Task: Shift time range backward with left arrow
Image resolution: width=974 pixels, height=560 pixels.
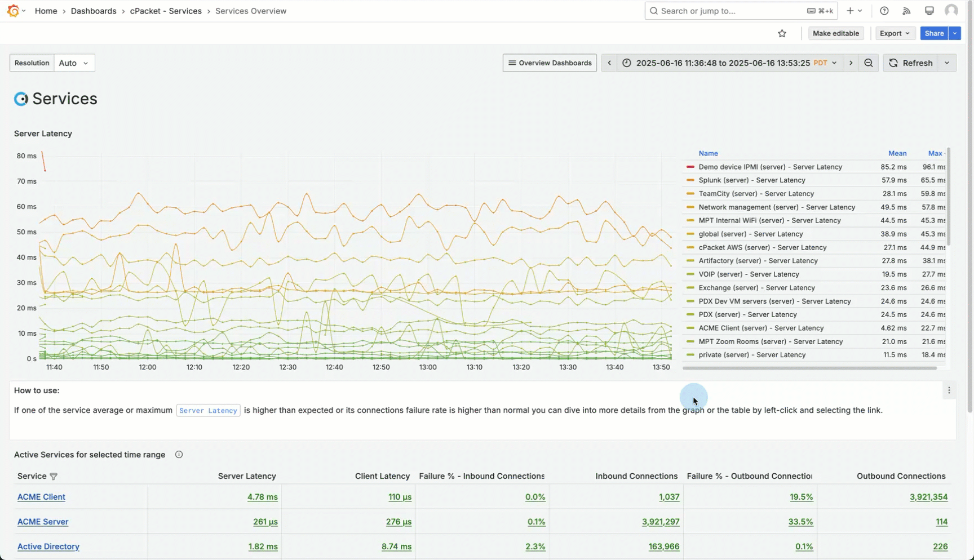Action: click(x=609, y=63)
